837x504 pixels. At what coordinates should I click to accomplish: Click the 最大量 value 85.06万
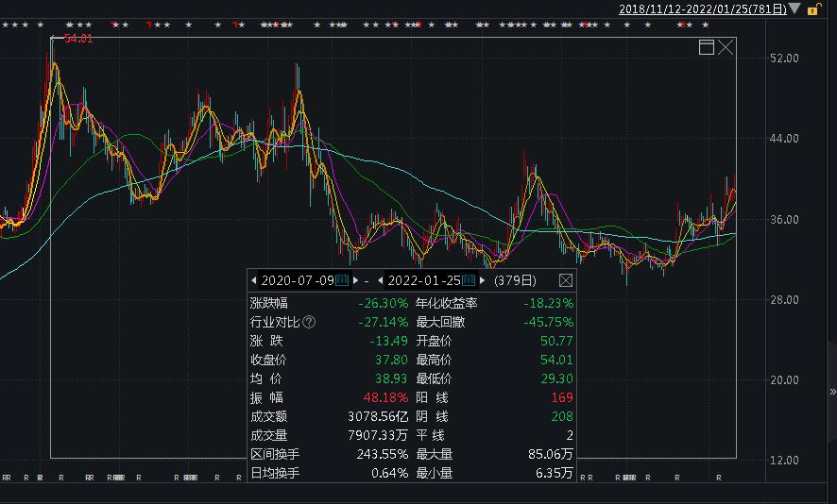(x=551, y=454)
